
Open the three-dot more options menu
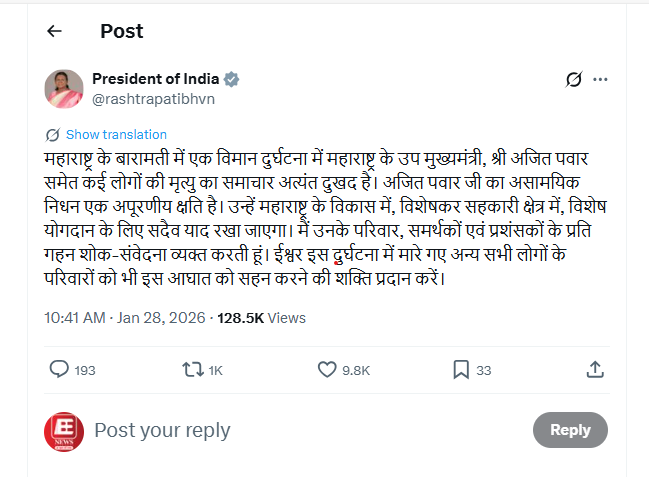click(600, 79)
